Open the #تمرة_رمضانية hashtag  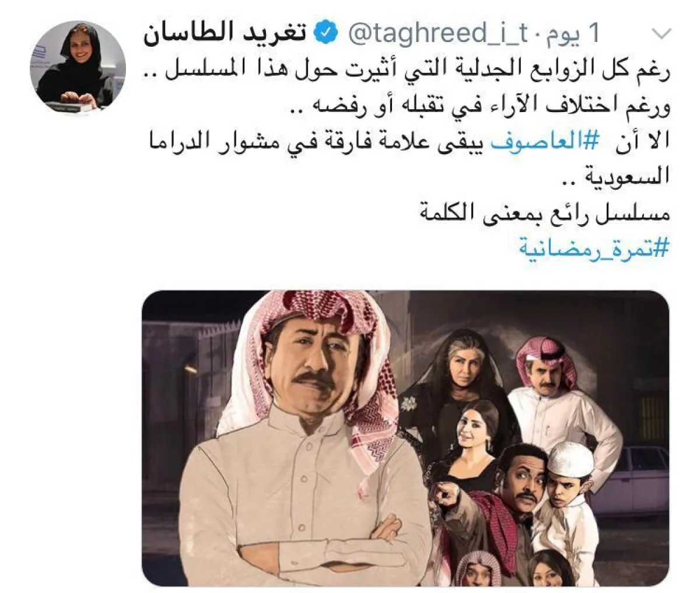click(x=594, y=248)
